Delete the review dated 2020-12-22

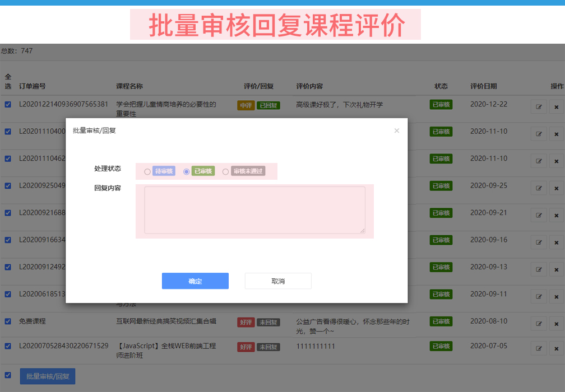pyautogui.click(x=557, y=107)
